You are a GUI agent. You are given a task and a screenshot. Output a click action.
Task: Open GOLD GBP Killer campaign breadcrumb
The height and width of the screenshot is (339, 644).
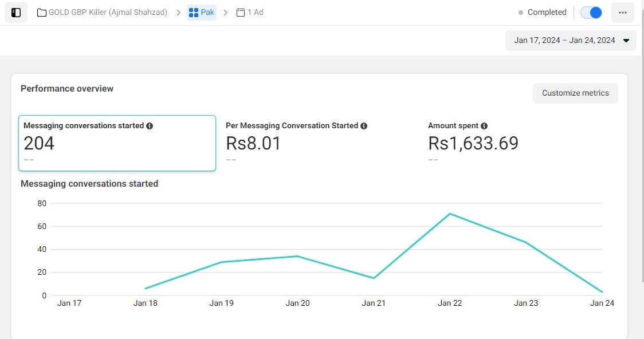click(x=108, y=13)
